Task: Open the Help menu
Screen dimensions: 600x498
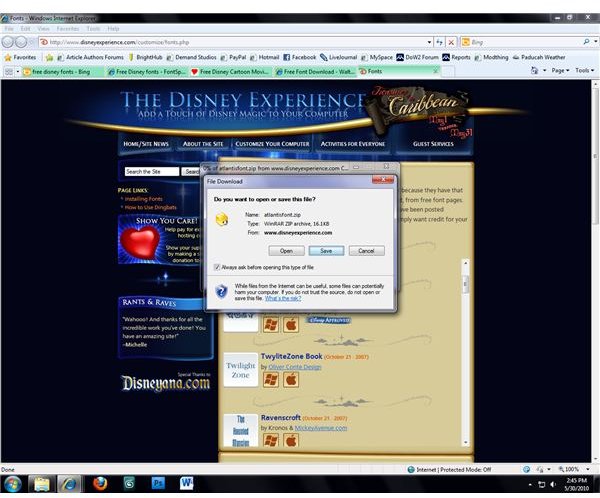Action: tap(113, 29)
